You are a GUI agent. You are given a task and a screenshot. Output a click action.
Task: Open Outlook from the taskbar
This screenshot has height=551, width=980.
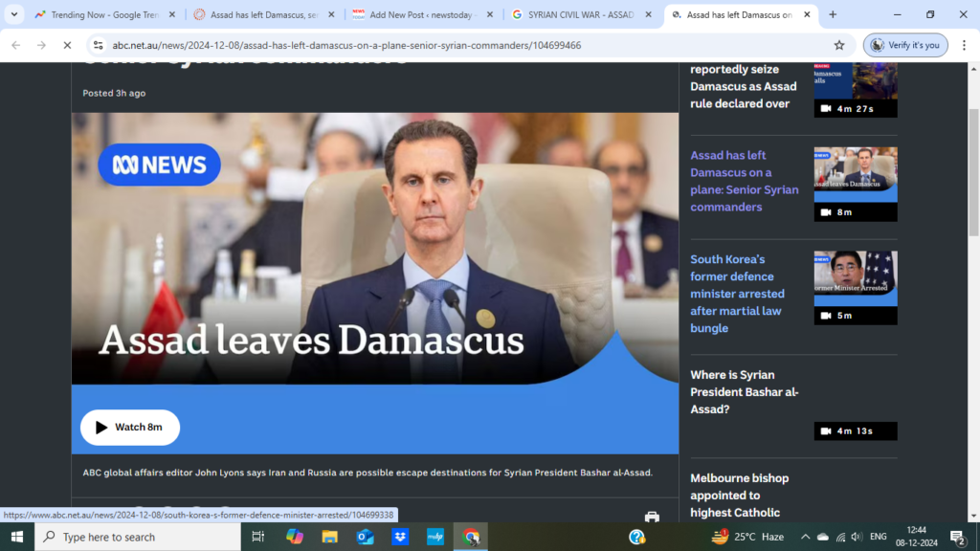click(365, 537)
